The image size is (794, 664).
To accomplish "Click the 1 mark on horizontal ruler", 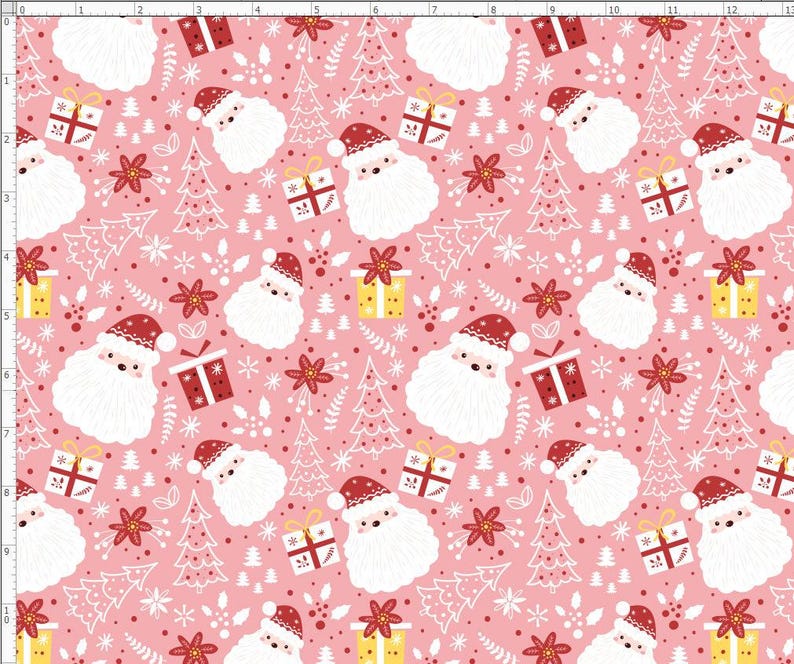I will point(80,10).
